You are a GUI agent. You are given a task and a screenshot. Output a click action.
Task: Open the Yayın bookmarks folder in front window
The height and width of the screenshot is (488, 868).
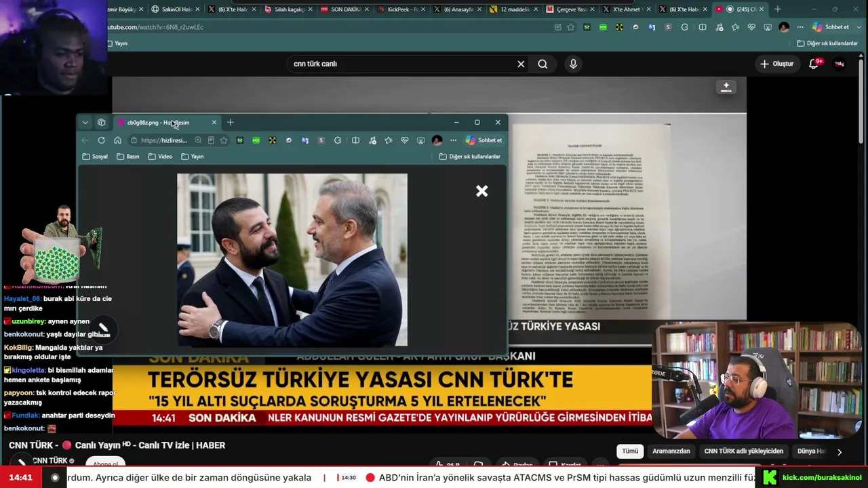193,157
